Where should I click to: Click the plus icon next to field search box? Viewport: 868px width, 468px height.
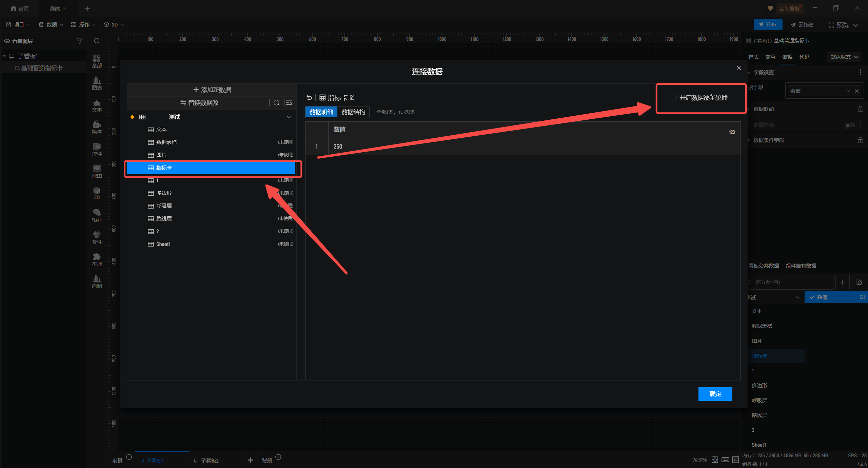tap(843, 282)
